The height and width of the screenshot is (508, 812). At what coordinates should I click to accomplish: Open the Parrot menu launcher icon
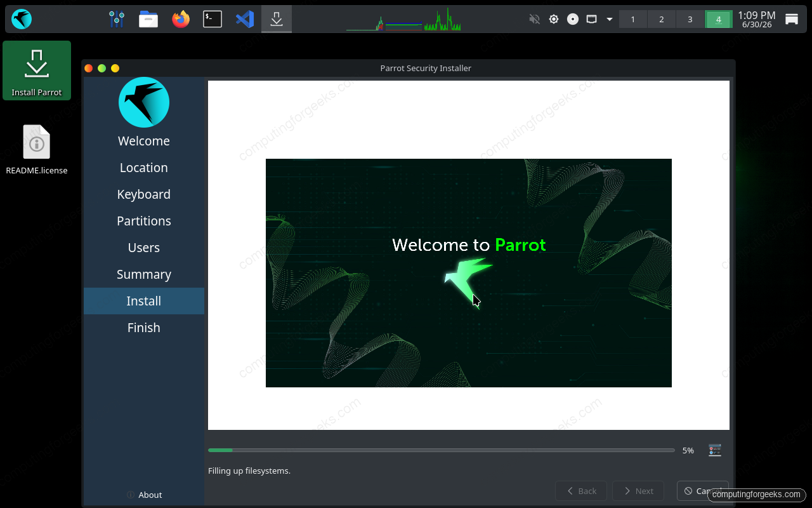[22, 19]
